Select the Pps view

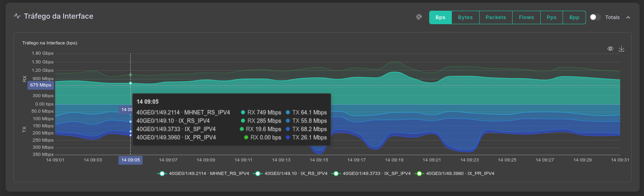(x=551, y=17)
